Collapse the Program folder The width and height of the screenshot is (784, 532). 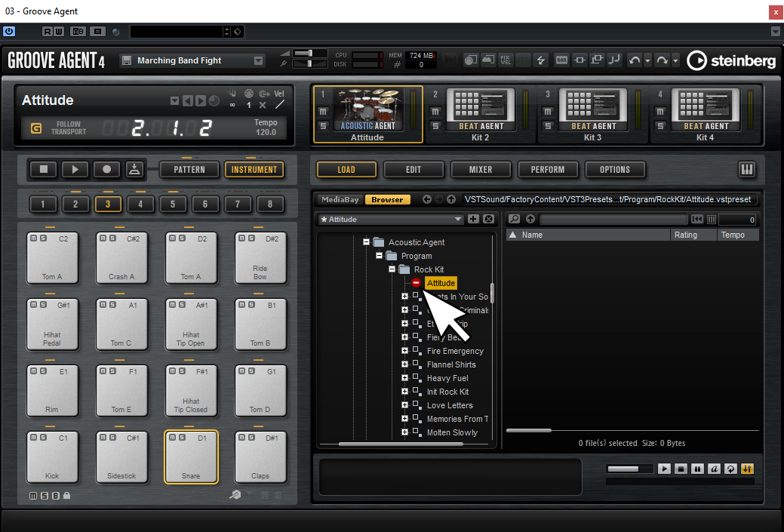pos(379,256)
